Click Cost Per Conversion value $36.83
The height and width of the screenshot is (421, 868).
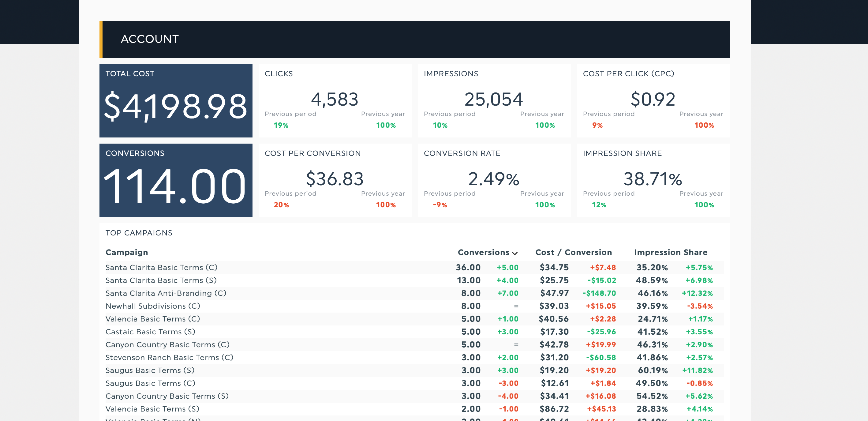tap(335, 179)
